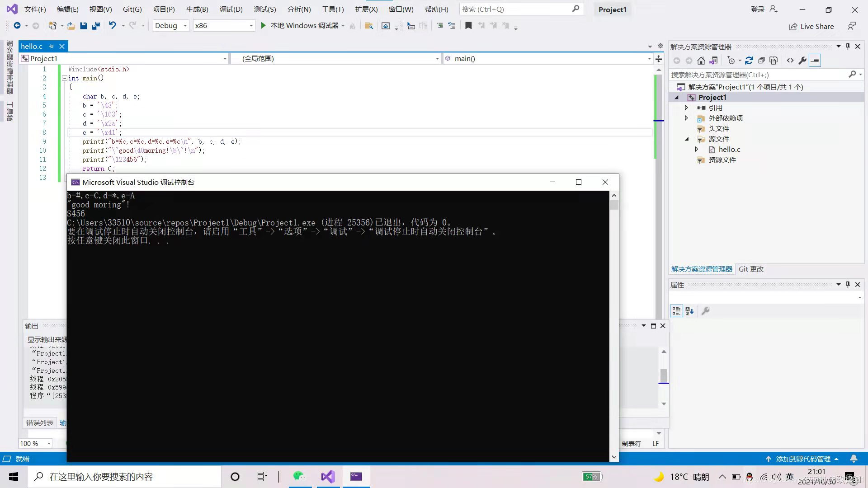
Task: Toggle the Preview Selected Items button
Action: (815, 61)
